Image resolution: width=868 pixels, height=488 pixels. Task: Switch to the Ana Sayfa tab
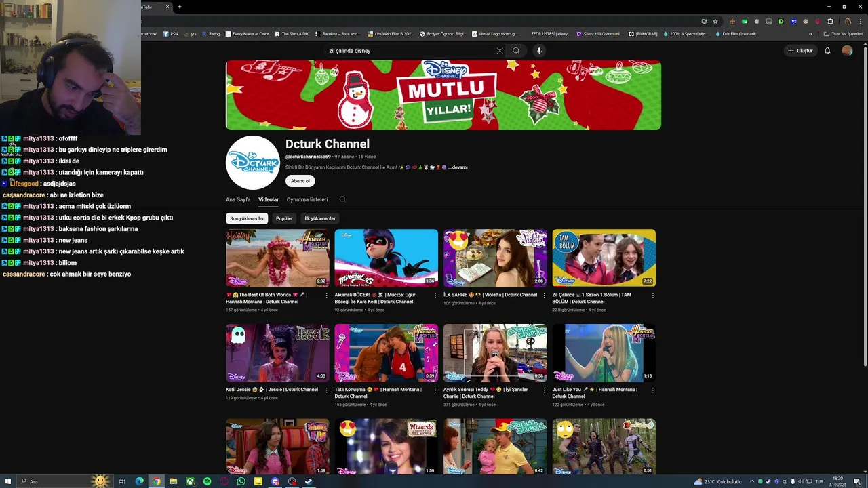tap(238, 200)
